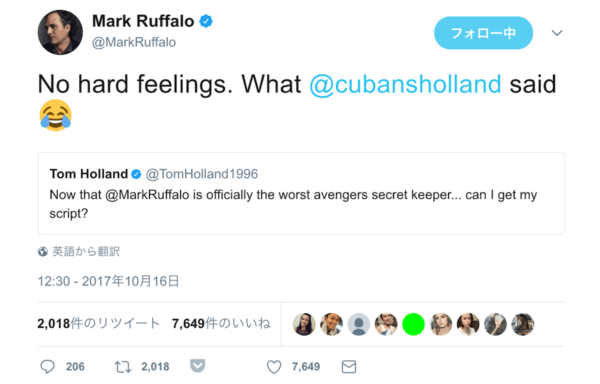
Task: Click the bright green liker avatar
Action: 413,324
